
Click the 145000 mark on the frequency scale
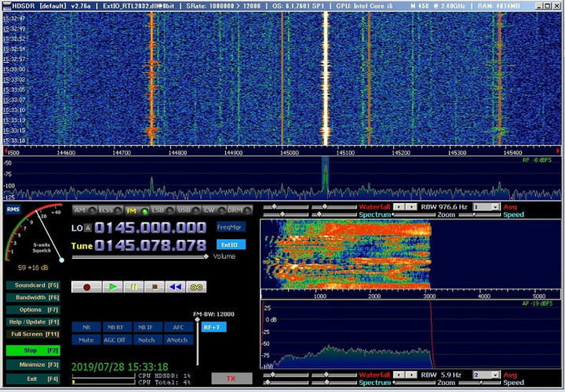[x=289, y=153]
